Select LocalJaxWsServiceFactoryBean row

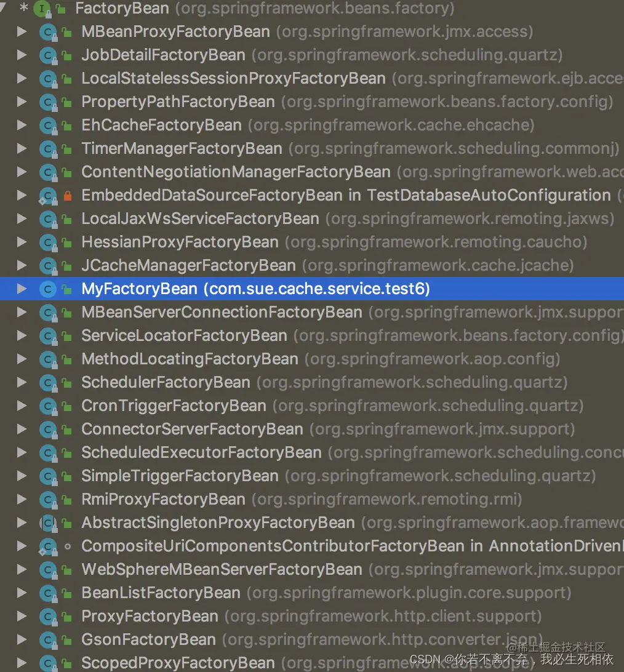pyautogui.click(x=312, y=218)
